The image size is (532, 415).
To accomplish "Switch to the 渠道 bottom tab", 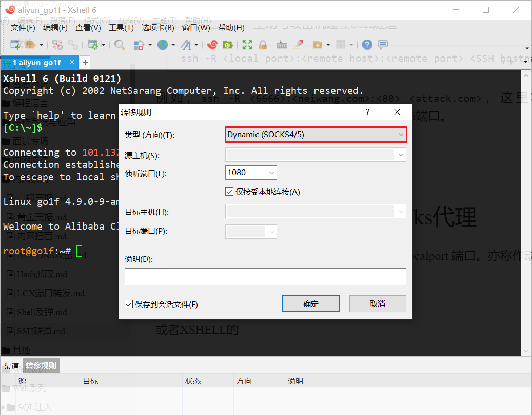I will (x=11, y=366).
